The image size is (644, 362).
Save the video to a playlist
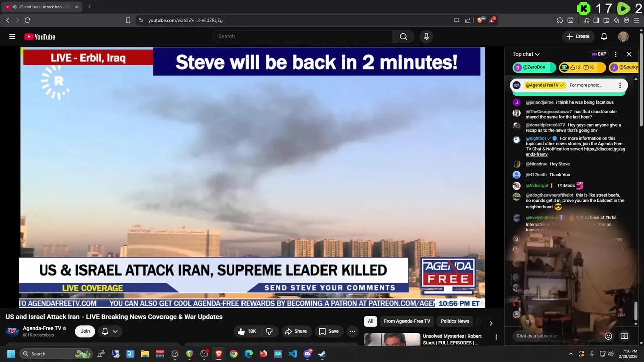pos(329,331)
